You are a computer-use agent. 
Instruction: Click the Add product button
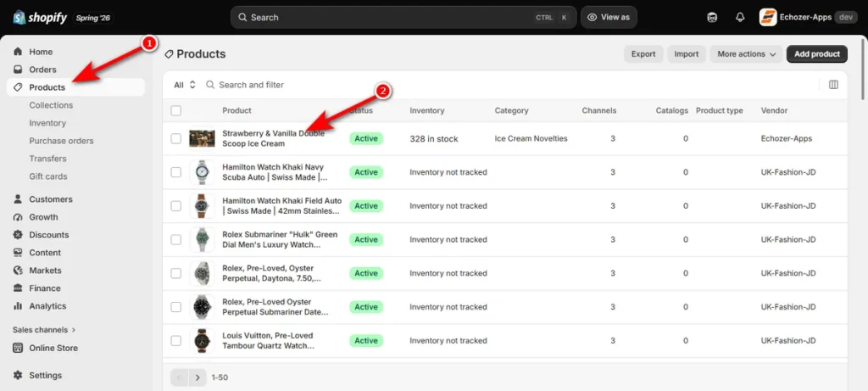(817, 54)
